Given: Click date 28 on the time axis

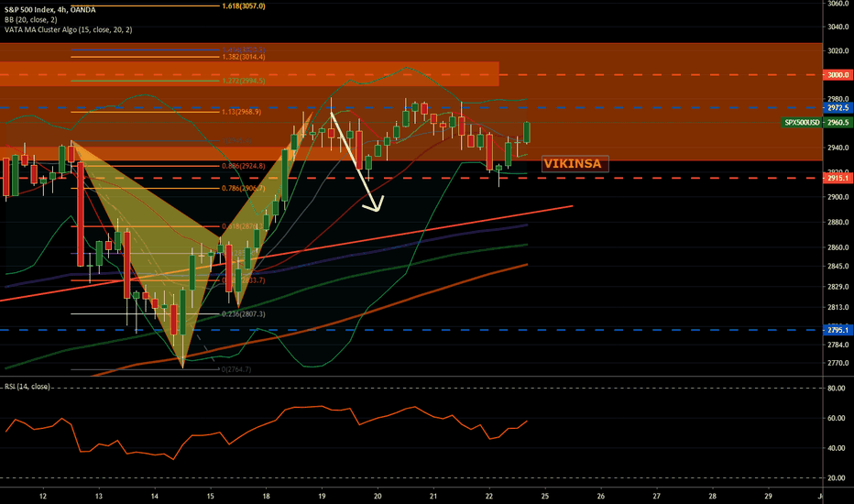Looking at the screenshot, I should click(712, 497).
